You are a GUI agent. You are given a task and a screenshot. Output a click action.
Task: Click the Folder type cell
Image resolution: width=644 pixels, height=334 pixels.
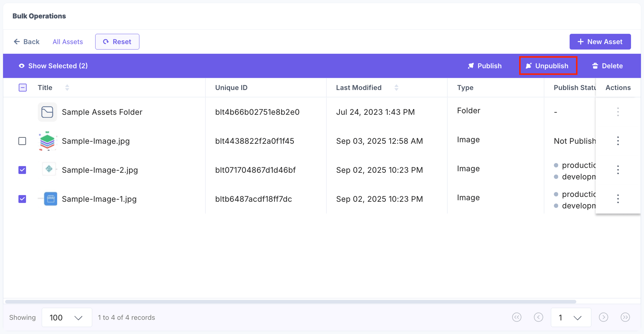469,111
